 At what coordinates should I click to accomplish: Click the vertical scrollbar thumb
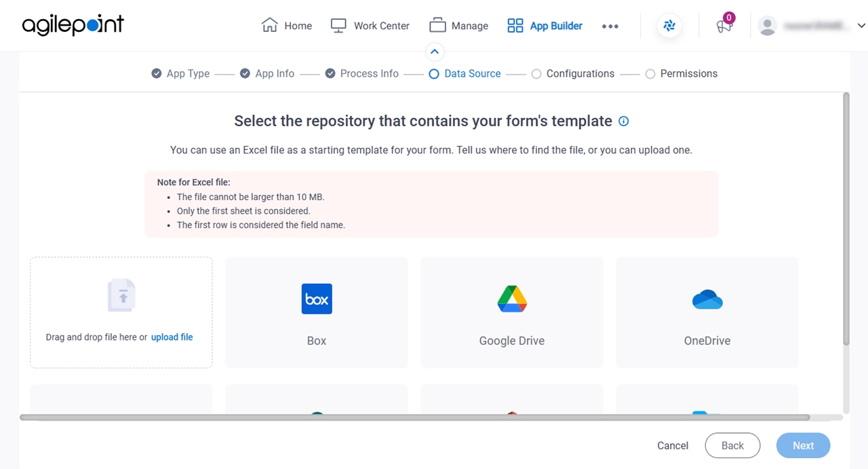coord(846,219)
